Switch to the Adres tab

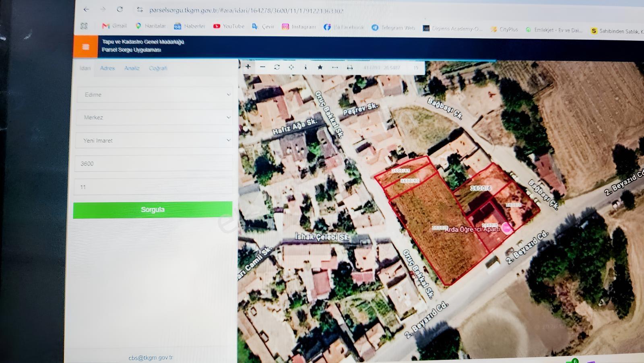(107, 68)
